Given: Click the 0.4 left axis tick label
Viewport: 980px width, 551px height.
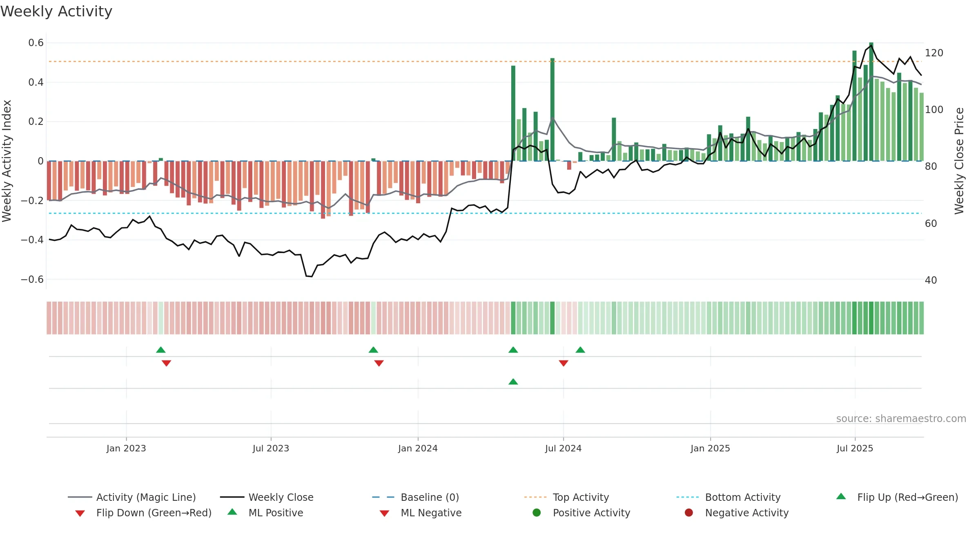Looking at the screenshot, I should coord(36,82).
